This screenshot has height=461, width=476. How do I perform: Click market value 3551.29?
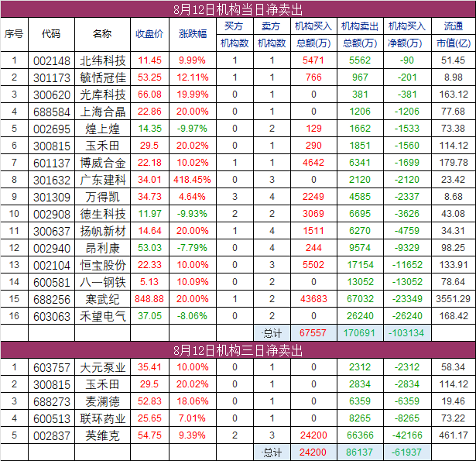tap(453, 299)
